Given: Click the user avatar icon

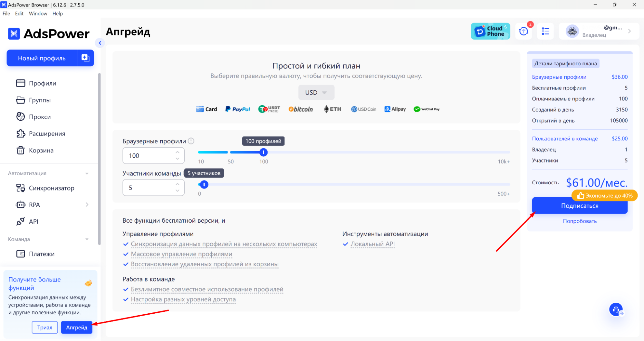Looking at the screenshot, I should pos(572,31).
